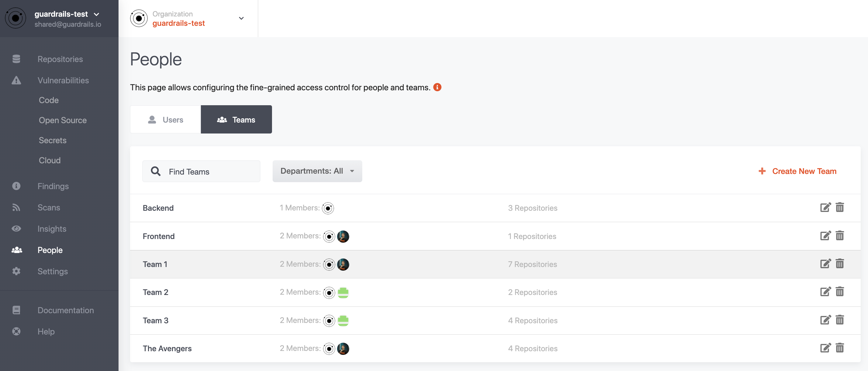Delete the Frontend team via trash icon

click(839, 236)
